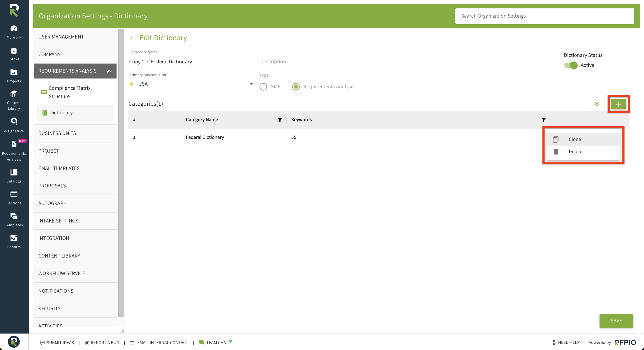Click the Clone copy icon
The image size is (644, 350).
pyautogui.click(x=555, y=139)
